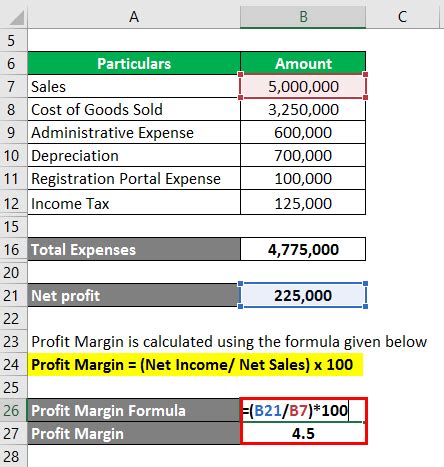
Task: Select the Sales label cell
Action: [134, 86]
